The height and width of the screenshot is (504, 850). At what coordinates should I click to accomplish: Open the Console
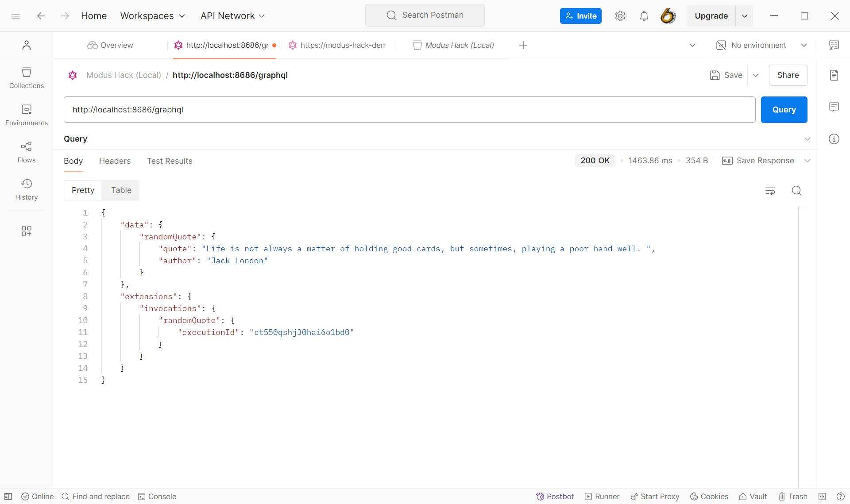(157, 496)
